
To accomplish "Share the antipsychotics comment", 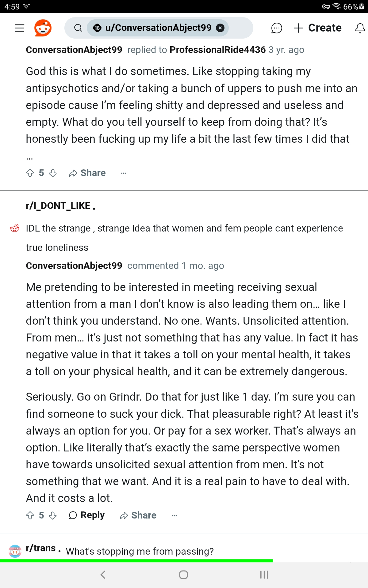I will [87, 173].
